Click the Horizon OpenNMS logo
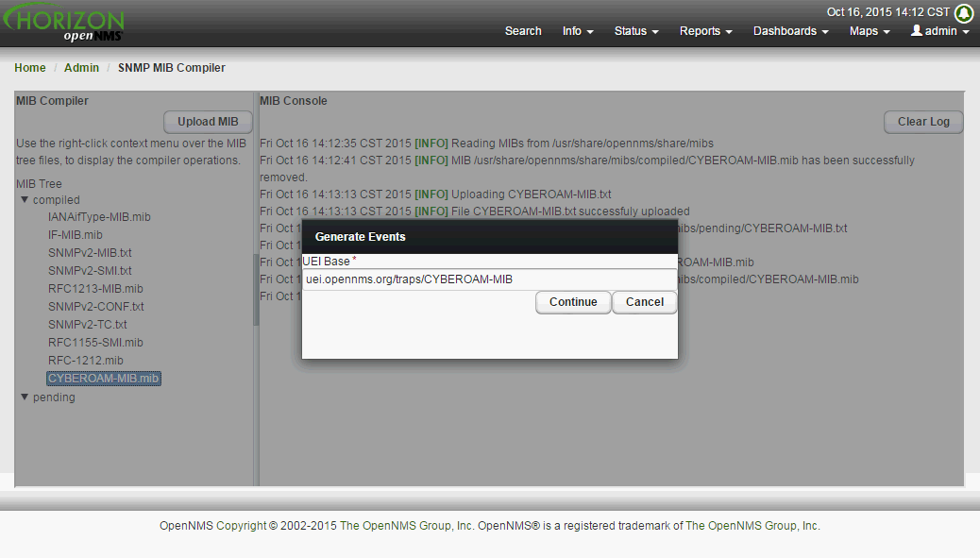The image size is (980, 558). tap(63, 23)
